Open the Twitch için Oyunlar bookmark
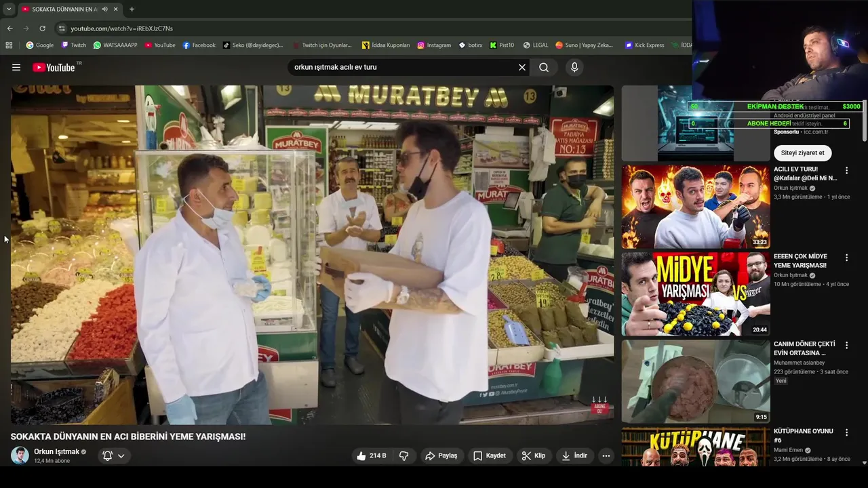The height and width of the screenshot is (488, 868). [323, 45]
